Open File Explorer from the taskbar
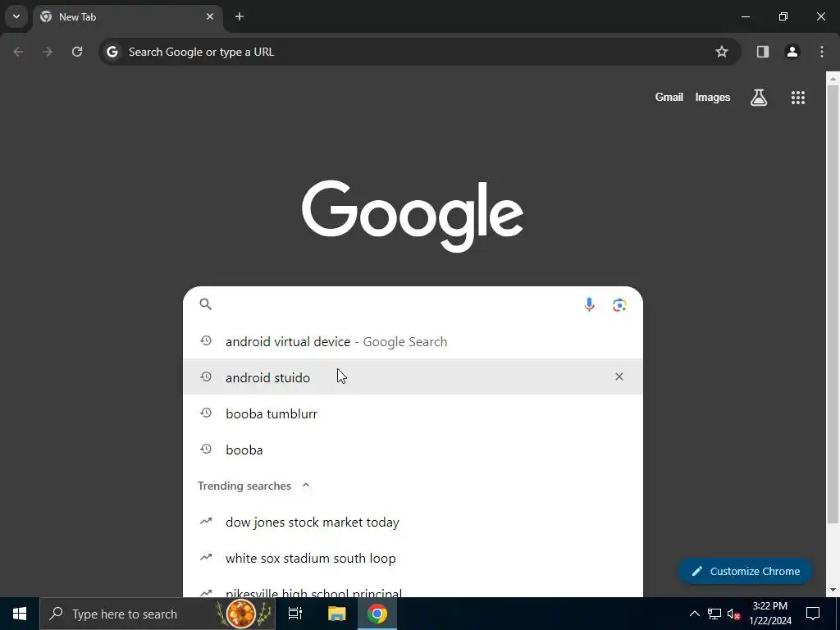The image size is (840, 630). coord(336,614)
